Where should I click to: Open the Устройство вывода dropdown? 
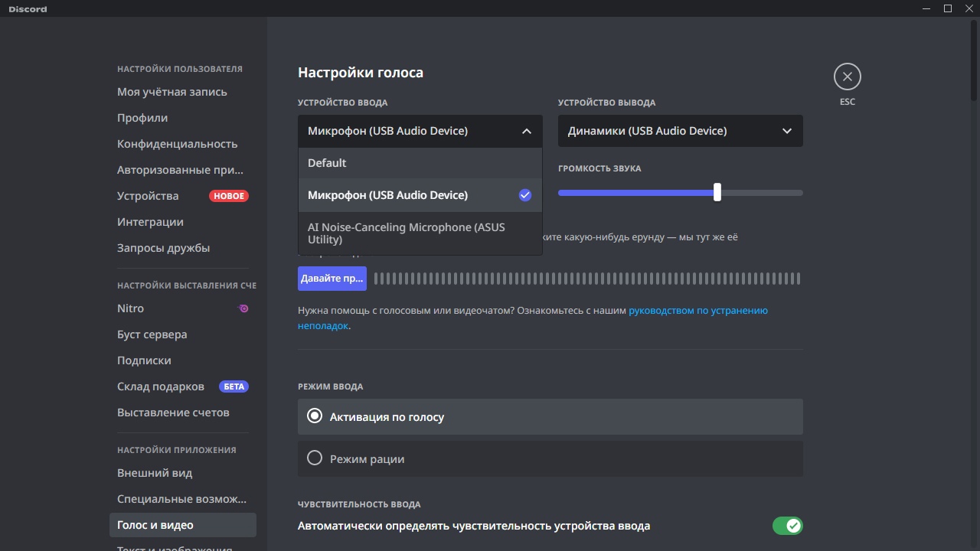[x=681, y=131]
